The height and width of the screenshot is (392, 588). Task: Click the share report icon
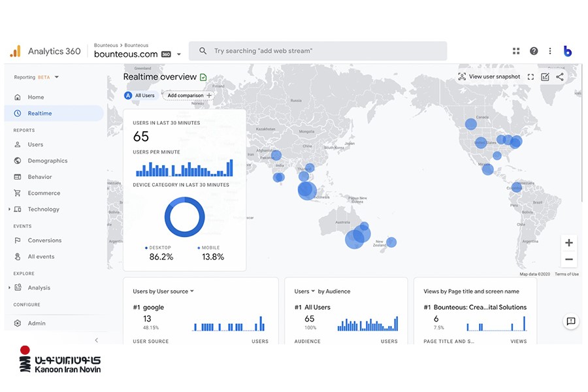point(560,77)
